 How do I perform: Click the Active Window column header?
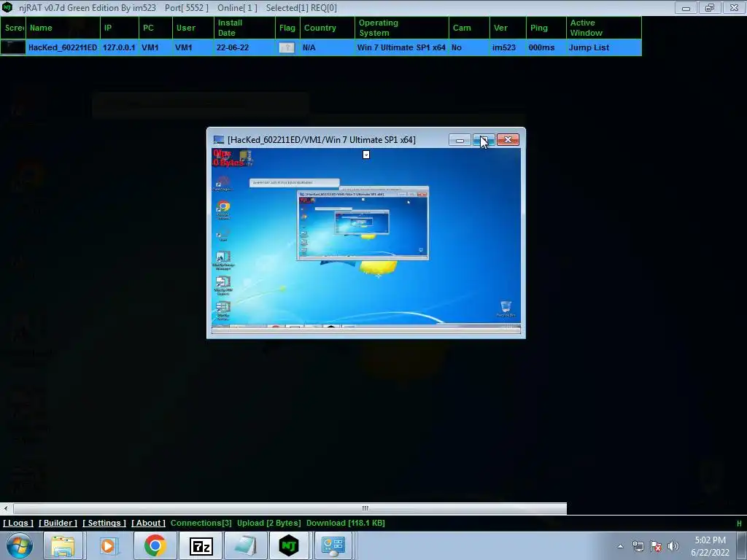(x=603, y=28)
